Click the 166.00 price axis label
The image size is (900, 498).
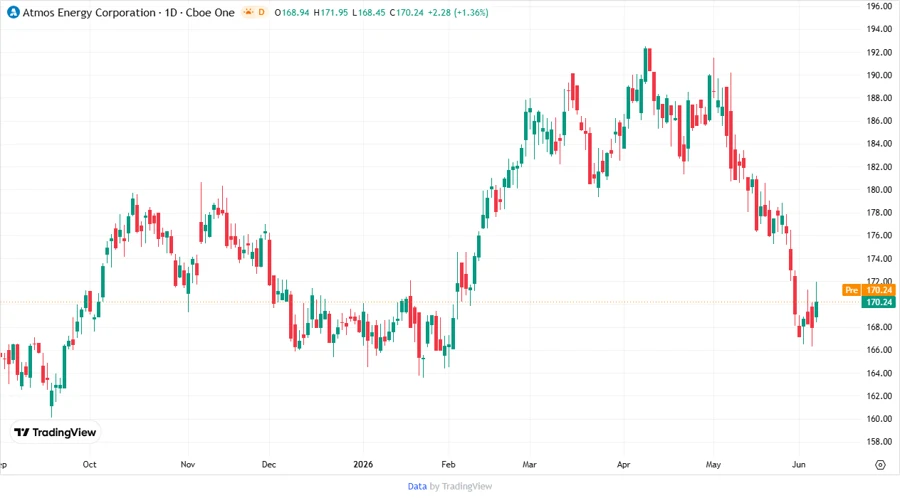pos(879,350)
